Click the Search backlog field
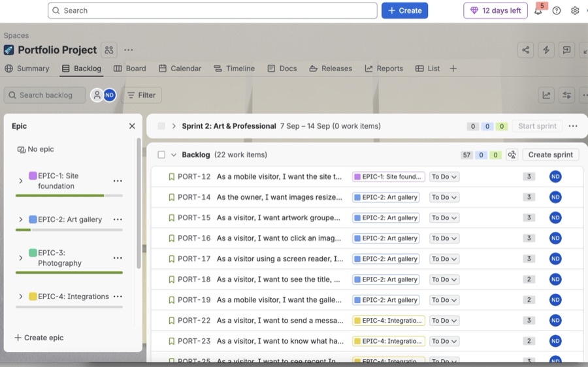 [x=45, y=95]
